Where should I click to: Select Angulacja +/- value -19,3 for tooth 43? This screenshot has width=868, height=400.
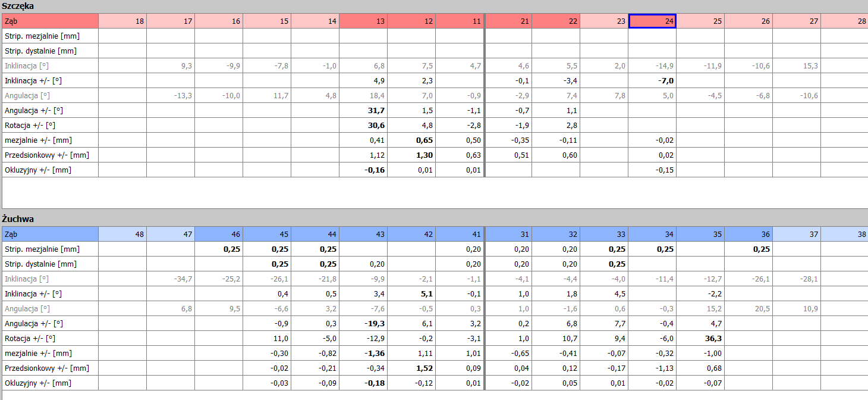(x=363, y=324)
